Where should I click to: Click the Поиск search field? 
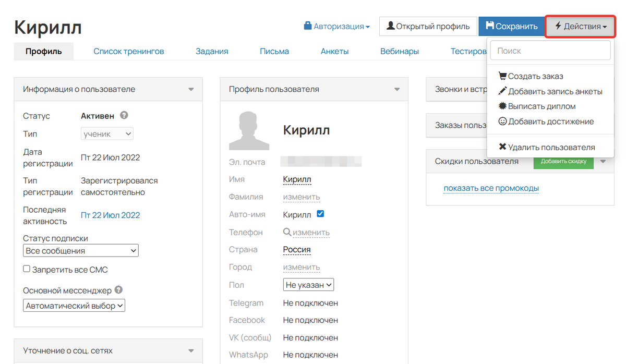click(x=550, y=50)
